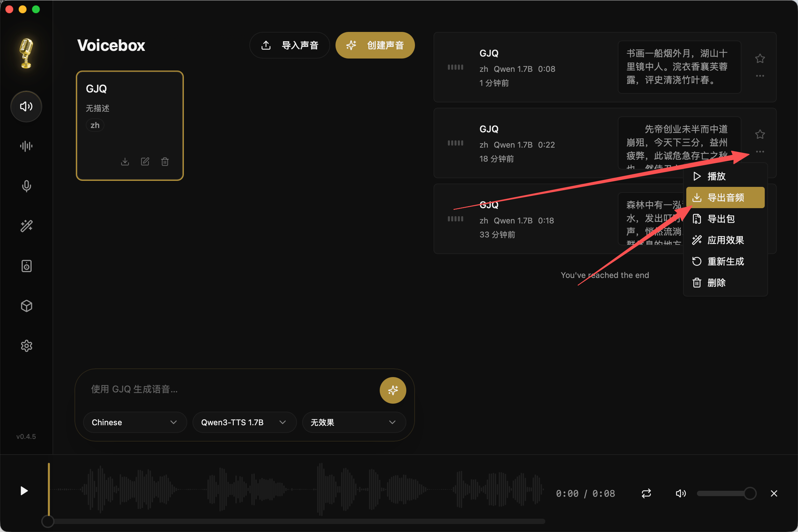This screenshot has width=798, height=532.
Task: Open the Qwen3-TTS 1.7B model dropdown
Action: 244,422
